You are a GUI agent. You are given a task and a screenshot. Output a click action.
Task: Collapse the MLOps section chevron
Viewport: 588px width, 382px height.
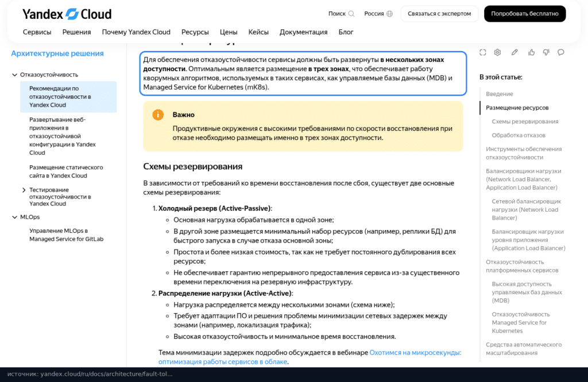[x=14, y=217]
